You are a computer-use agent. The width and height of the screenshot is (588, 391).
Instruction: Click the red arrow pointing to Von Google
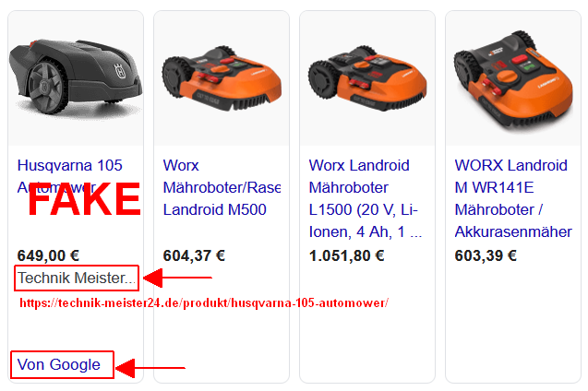click(150, 368)
